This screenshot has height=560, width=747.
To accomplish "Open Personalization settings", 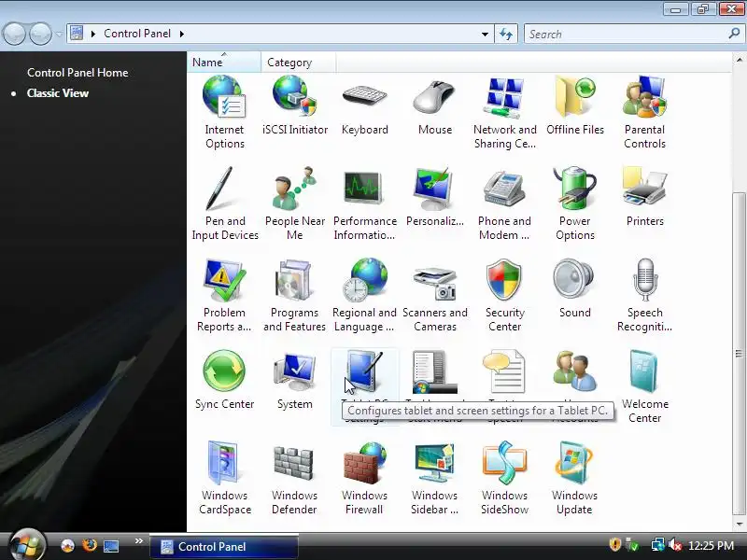I will pyautogui.click(x=435, y=197).
